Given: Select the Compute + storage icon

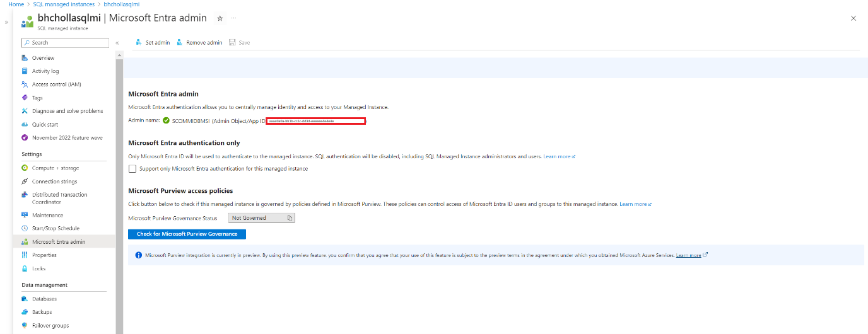Looking at the screenshot, I should pos(25,168).
